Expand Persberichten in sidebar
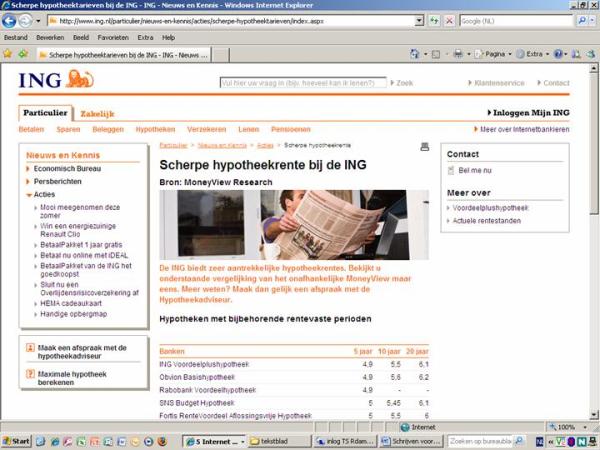This screenshot has width=600, height=450. pos(28,182)
